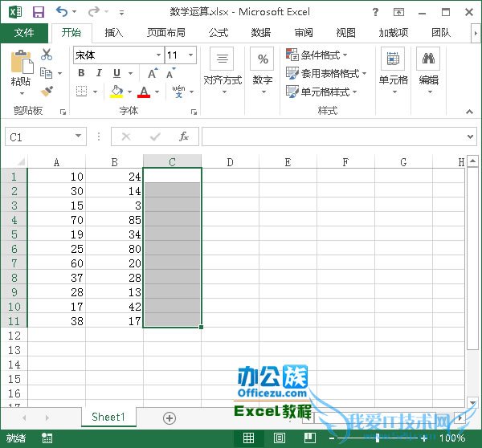Click the Cut scissors icon
Screen dimensions: 482x448
coord(47,55)
